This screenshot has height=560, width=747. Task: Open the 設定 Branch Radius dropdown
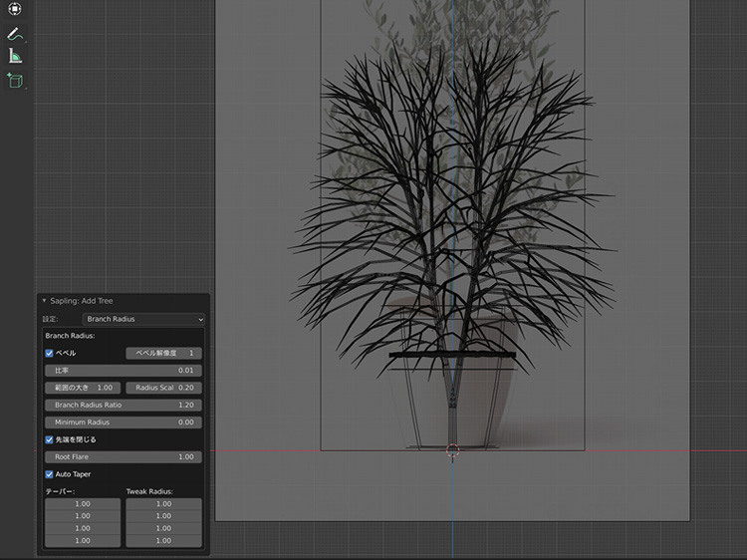coord(143,319)
